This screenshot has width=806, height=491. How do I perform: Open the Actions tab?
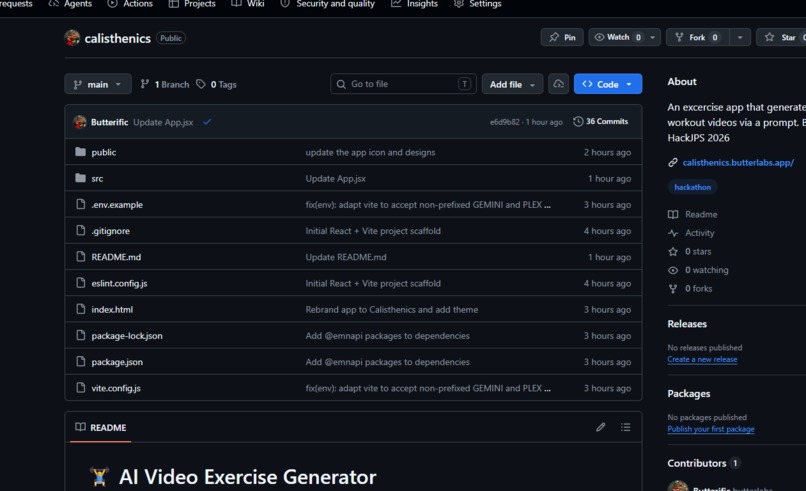131,4
